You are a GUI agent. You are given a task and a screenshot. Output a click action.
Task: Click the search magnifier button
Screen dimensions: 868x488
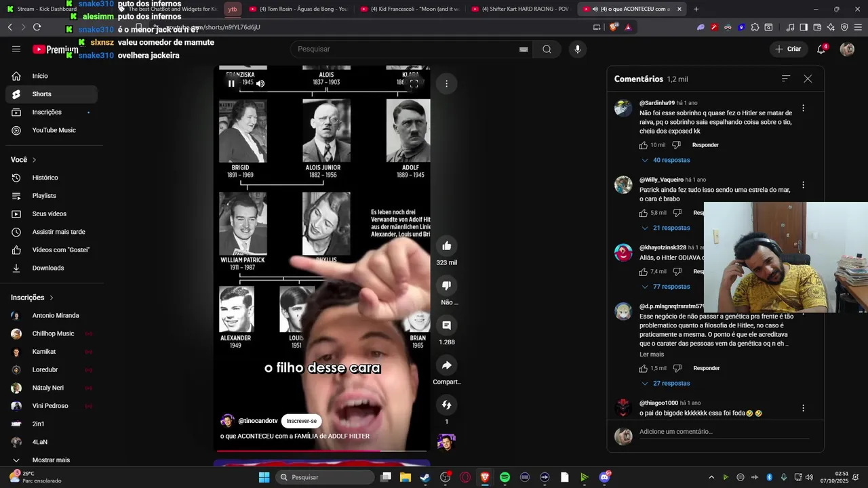click(547, 49)
